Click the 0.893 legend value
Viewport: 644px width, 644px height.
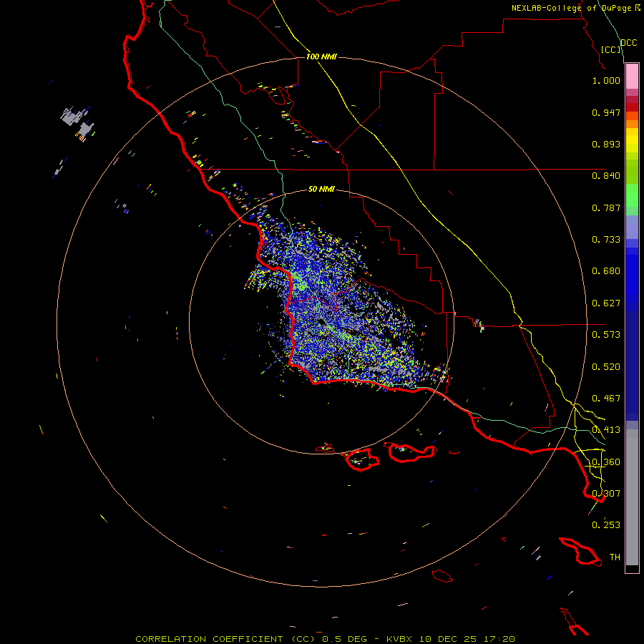[606, 144]
